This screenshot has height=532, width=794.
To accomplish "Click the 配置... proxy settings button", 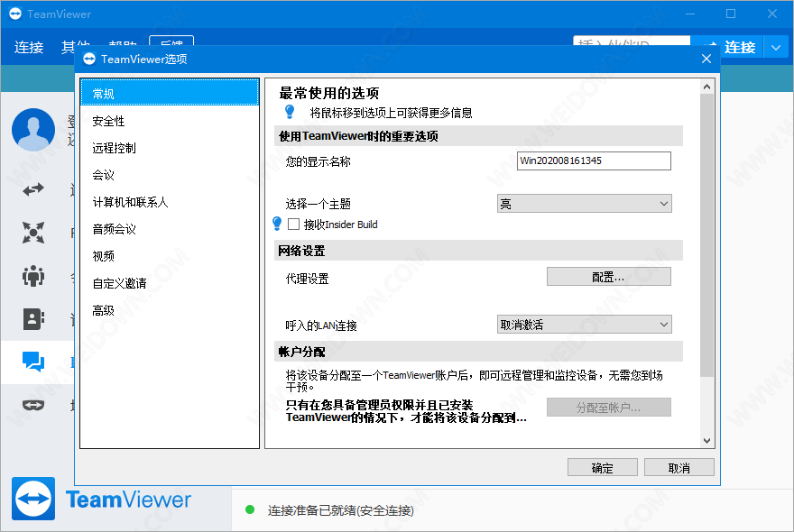I will [x=609, y=277].
